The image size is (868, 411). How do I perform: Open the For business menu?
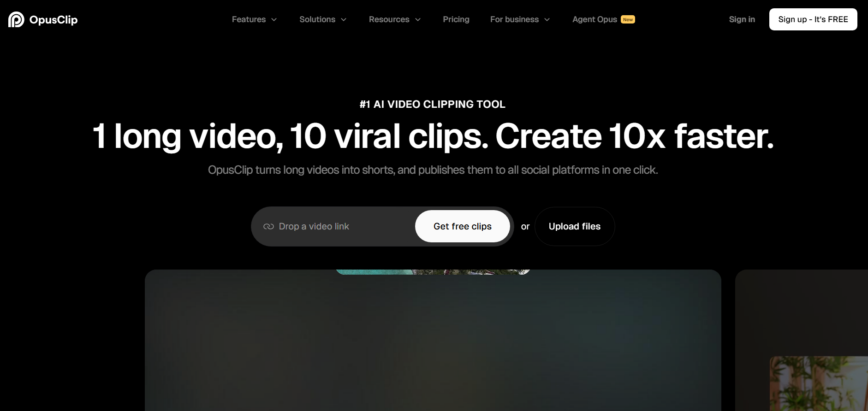(x=514, y=19)
